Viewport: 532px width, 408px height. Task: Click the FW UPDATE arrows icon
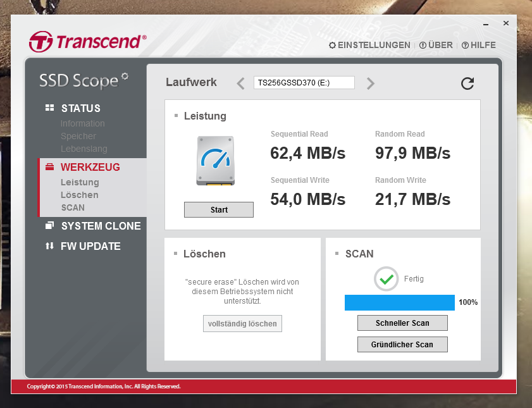[x=49, y=246]
